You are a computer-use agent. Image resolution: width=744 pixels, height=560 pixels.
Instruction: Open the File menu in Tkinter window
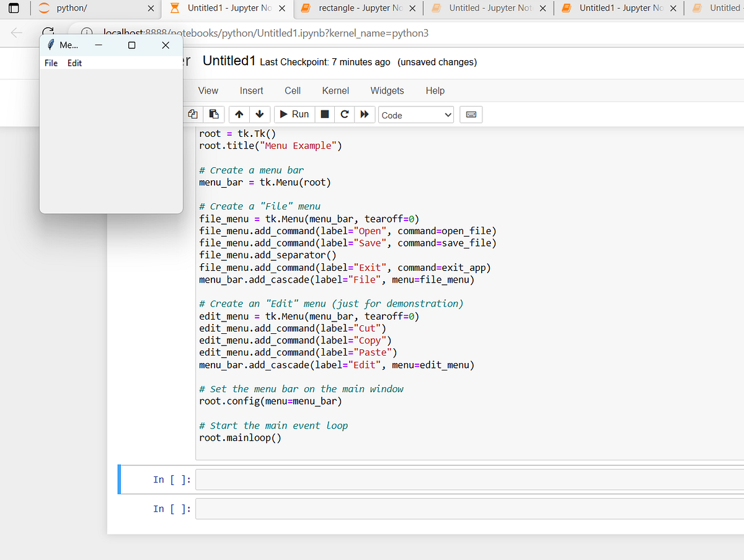click(x=51, y=63)
